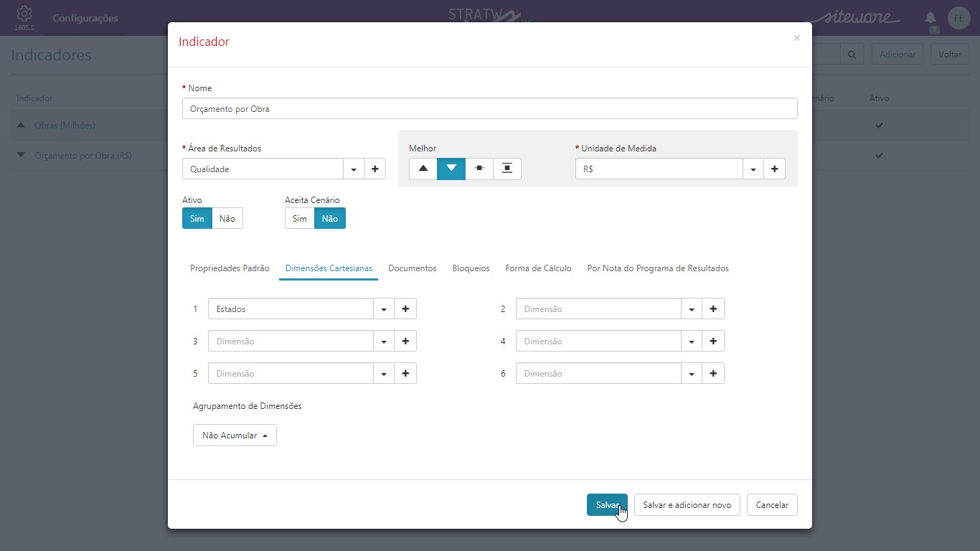Set Aceita Cenário to Não
The height and width of the screenshot is (551, 980).
point(330,218)
